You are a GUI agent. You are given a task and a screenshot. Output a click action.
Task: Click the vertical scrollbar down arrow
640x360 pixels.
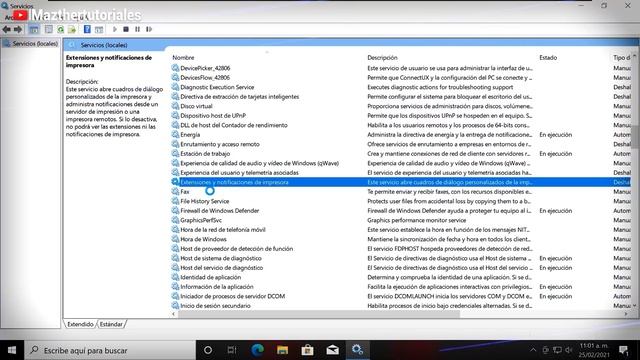[x=634, y=305]
